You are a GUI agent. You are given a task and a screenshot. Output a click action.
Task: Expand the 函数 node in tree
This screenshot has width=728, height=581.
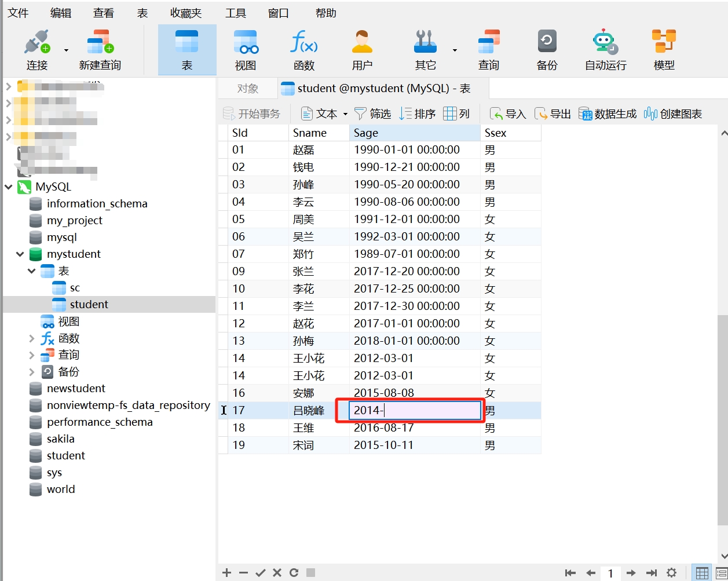pos(32,338)
